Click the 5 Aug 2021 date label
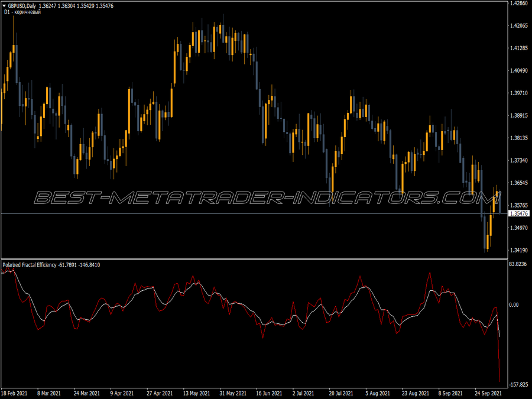 pyautogui.click(x=378, y=394)
